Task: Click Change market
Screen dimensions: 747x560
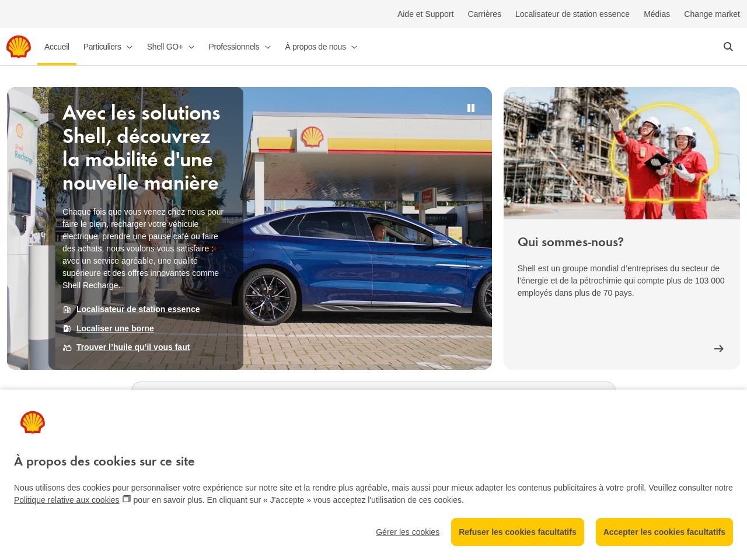Action: [712, 14]
